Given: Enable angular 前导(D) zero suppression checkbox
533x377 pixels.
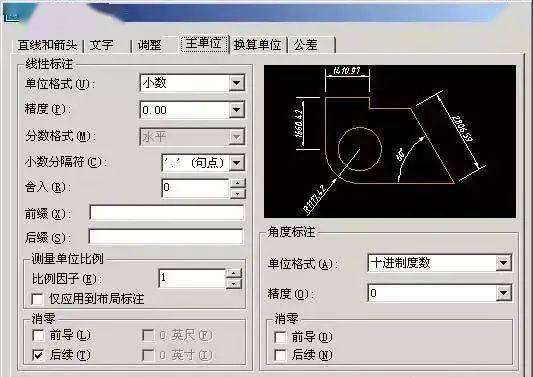Looking at the screenshot, I should 280,337.
